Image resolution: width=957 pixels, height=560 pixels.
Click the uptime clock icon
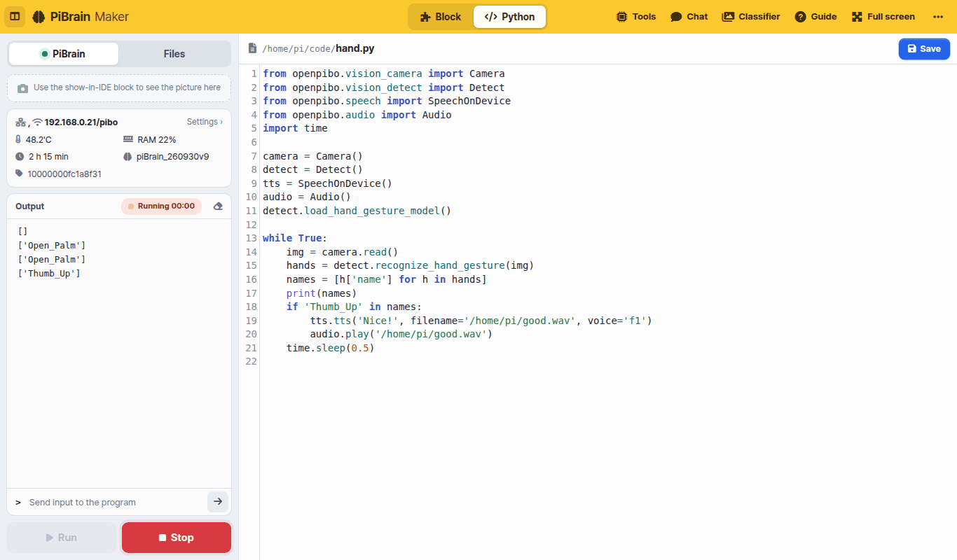pyautogui.click(x=20, y=157)
